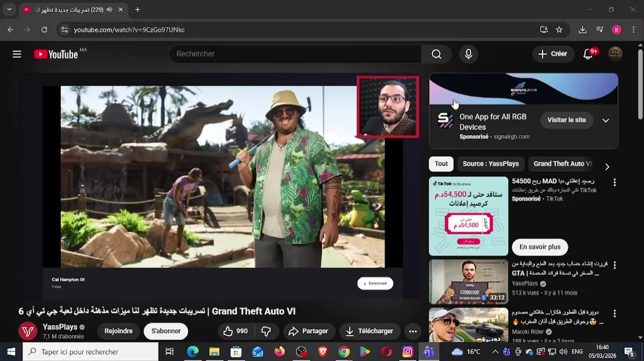
Task: Open the account avatar menu
Action: pyautogui.click(x=615, y=54)
